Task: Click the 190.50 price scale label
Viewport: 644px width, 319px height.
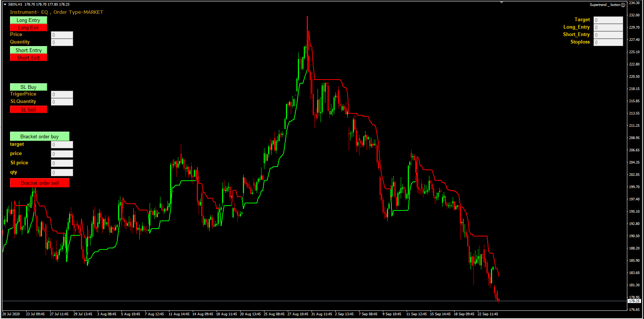Action: point(634,236)
